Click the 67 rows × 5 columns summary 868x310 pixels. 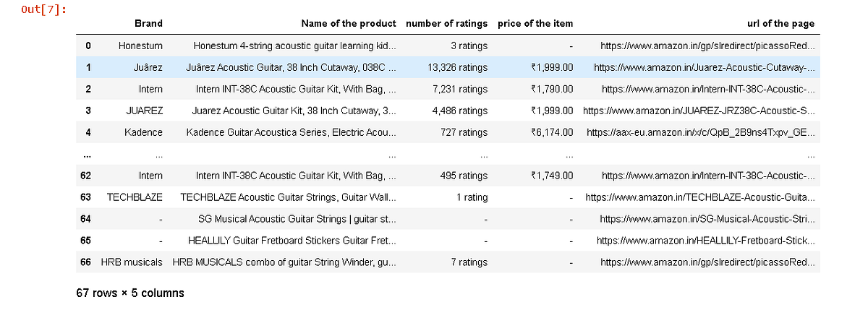pyautogui.click(x=130, y=293)
